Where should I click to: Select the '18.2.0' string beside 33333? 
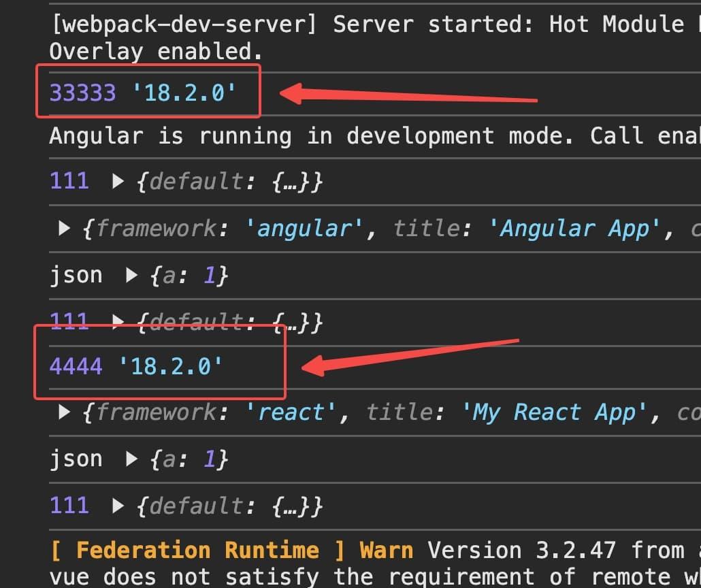(184, 93)
